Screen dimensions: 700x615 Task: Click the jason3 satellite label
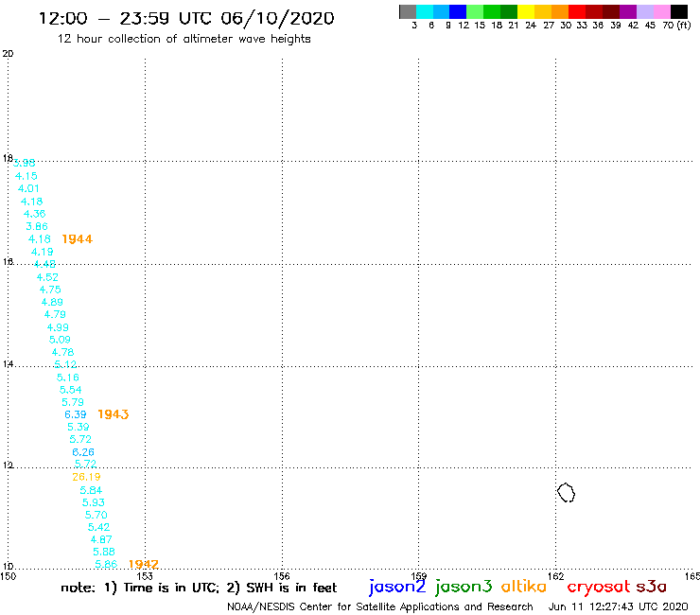pos(464,587)
